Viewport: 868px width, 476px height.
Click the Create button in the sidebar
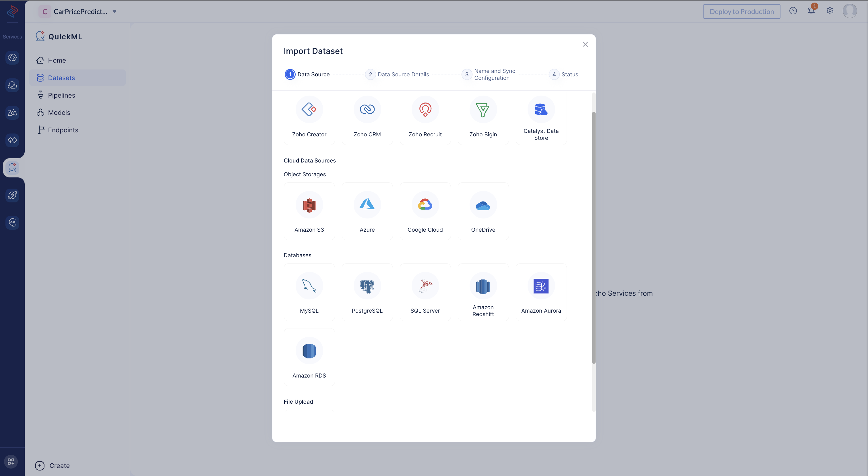(53, 466)
